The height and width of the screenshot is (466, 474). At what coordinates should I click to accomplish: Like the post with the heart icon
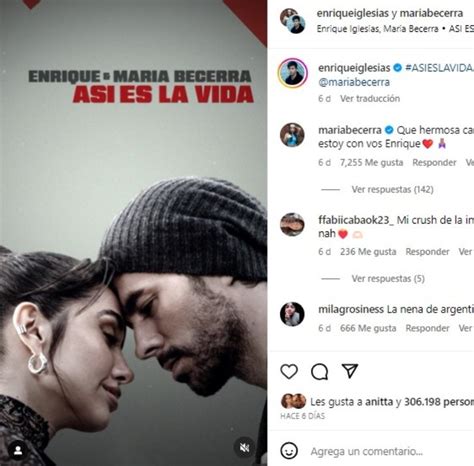pos(289,371)
